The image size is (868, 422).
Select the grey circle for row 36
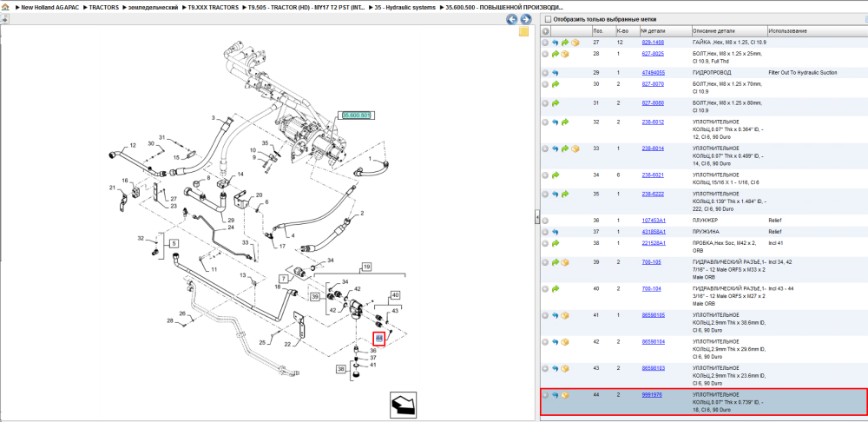(x=545, y=221)
